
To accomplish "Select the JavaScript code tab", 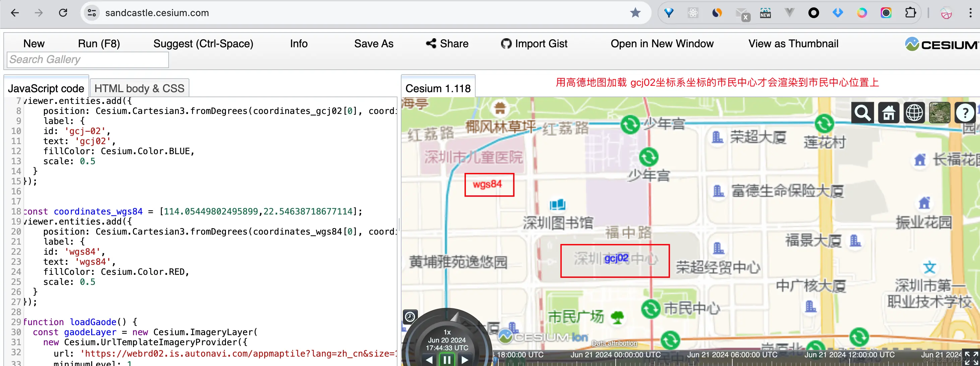I will 46,88.
